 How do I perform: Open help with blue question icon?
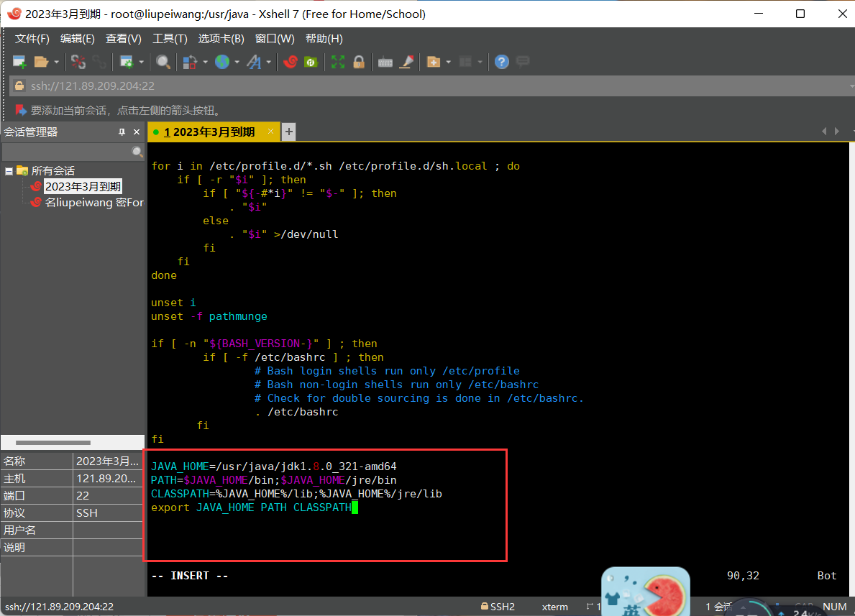[x=502, y=62]
